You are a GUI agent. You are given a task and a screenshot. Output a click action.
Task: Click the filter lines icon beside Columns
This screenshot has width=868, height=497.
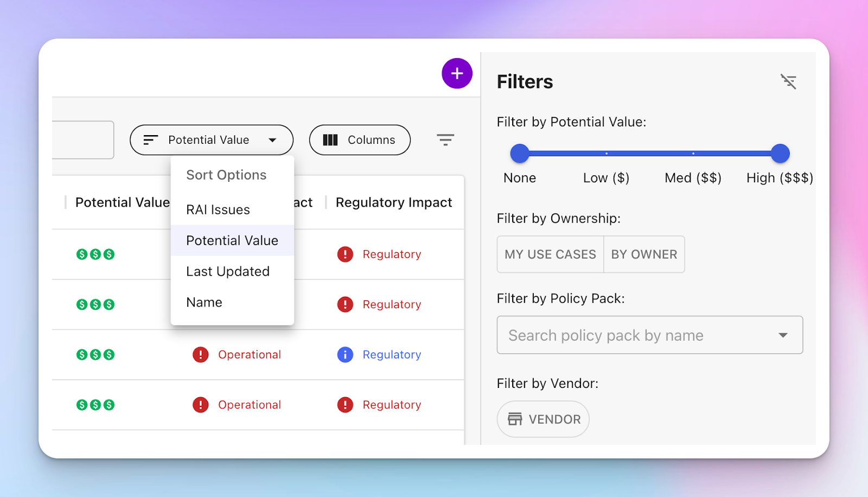pos(445,139)
